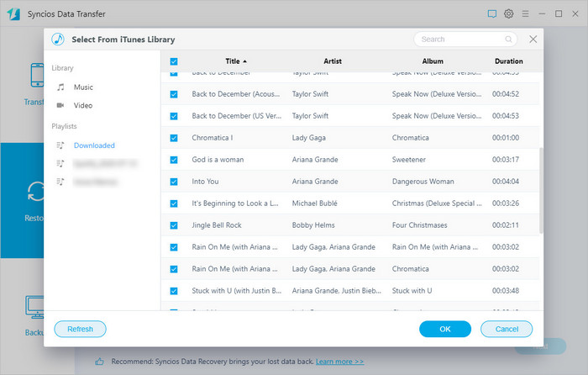Open the settings gear icon

(x=508, y=14)
